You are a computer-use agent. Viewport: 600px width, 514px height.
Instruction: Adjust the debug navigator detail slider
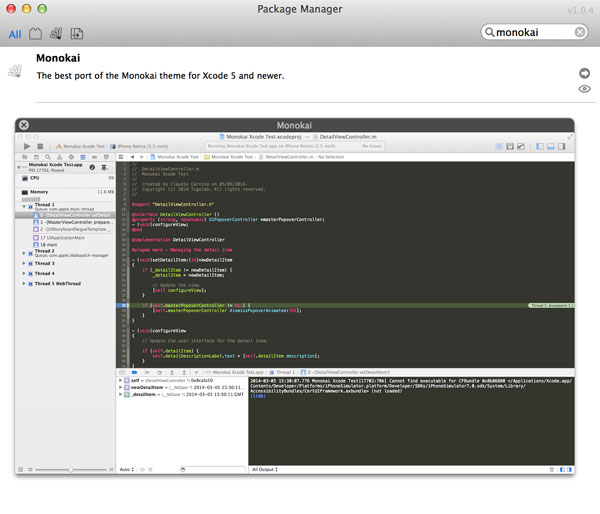70,470
